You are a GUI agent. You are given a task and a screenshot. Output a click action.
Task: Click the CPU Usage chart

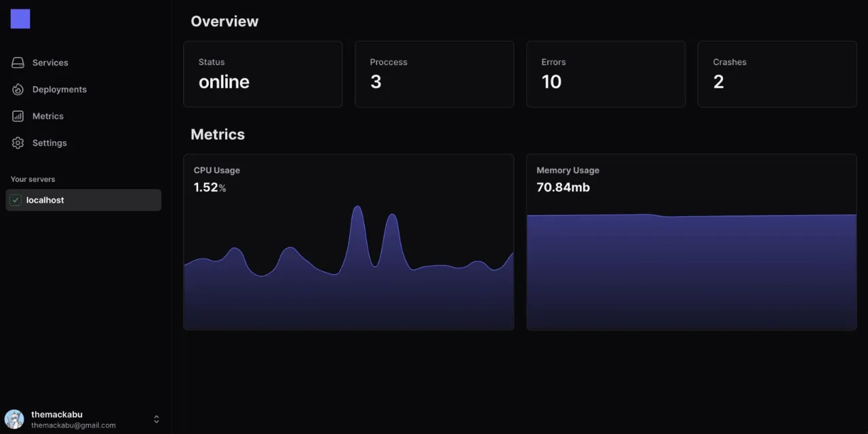click(349, 271)
